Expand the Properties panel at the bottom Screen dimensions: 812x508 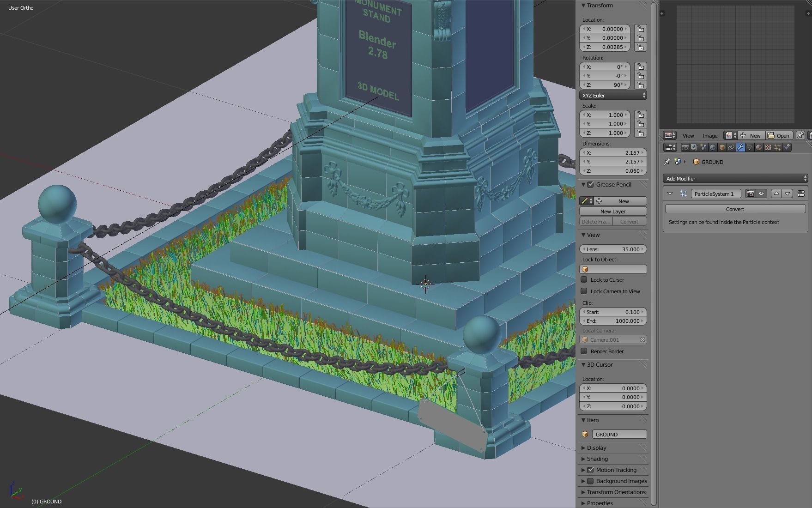(x=583, y=503)
